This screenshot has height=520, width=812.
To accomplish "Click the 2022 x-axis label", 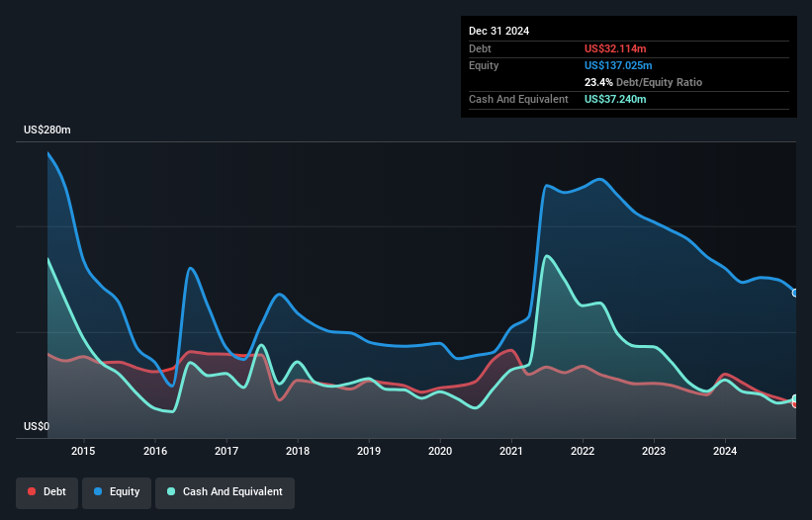I will (583, 451).
